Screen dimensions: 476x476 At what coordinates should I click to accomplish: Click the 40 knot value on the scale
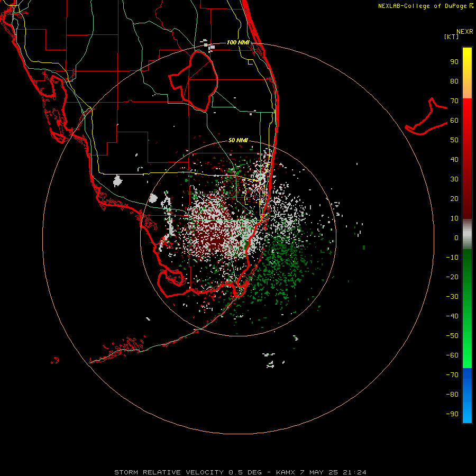(454, 159)
